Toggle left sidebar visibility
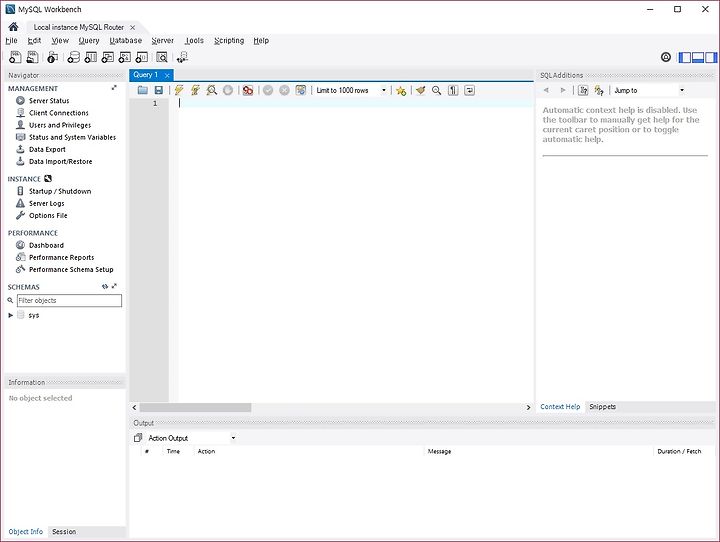The width and height of the screenshot is (720, 542). (685, 57)
